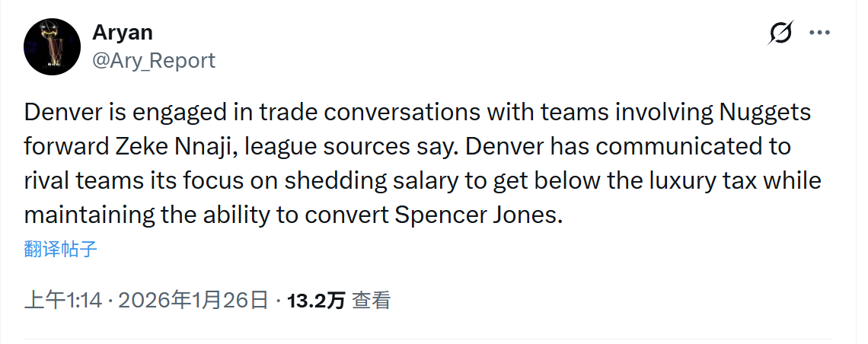Click the 查看 views label
This screenshot has height=344, width=868.
point(372,301)
